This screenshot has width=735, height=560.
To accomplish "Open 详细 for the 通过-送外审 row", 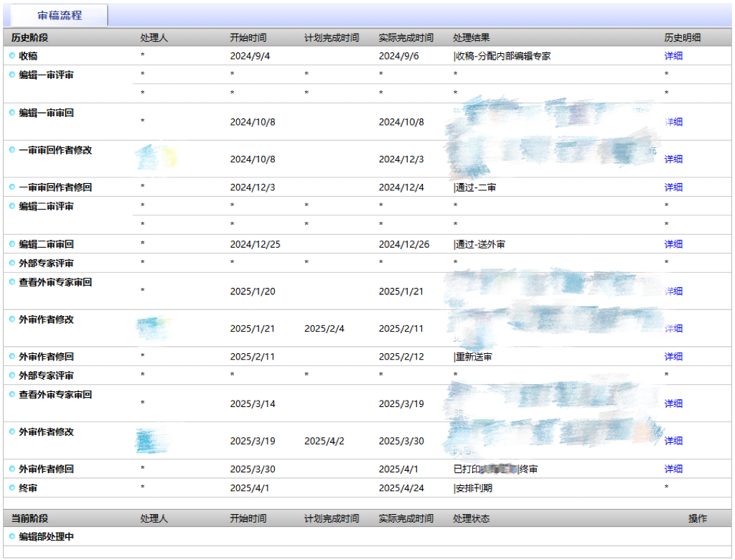I will [673, 245].
